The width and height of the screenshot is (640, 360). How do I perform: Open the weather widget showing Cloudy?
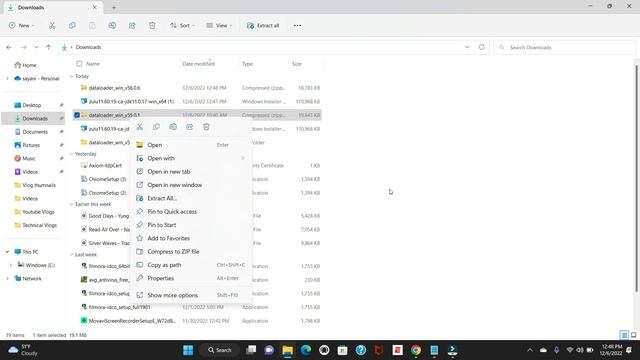[23, 350]
